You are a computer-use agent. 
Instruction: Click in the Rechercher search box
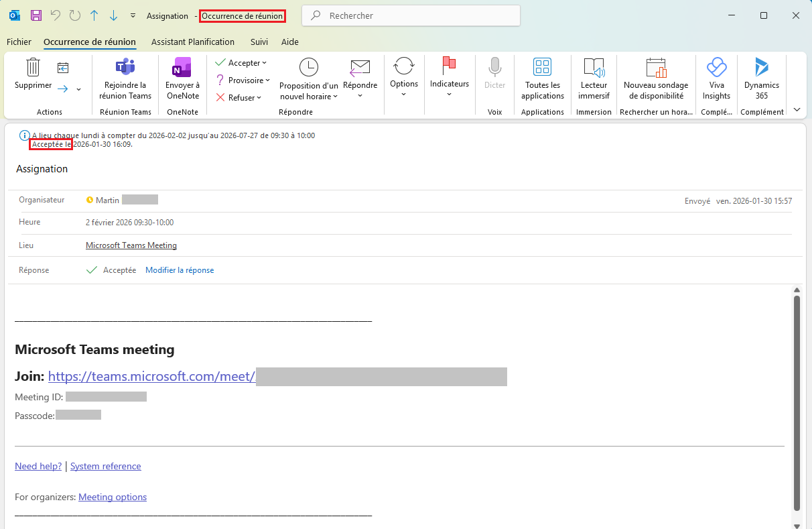pyautogui.click(x=411, y=15)
